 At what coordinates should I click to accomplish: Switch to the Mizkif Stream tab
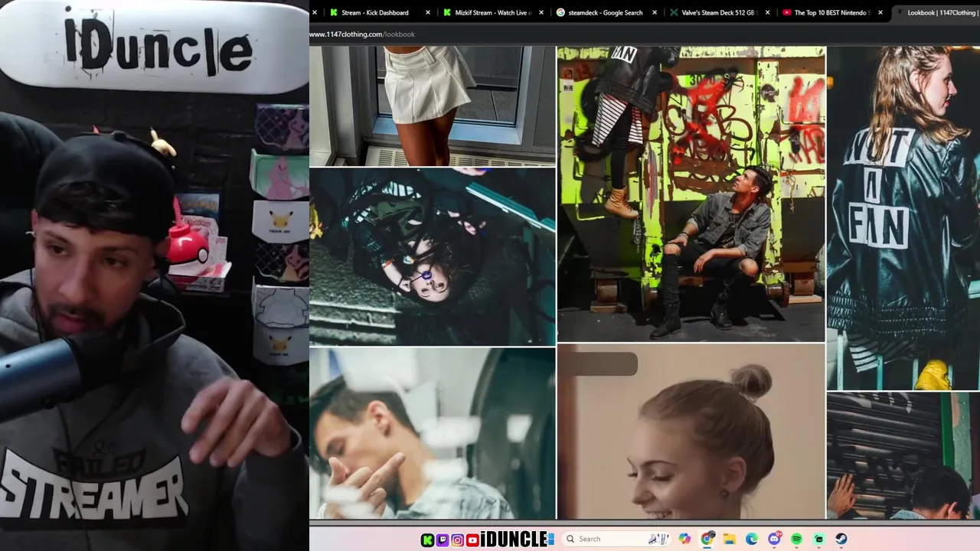(x=492, y=12)
